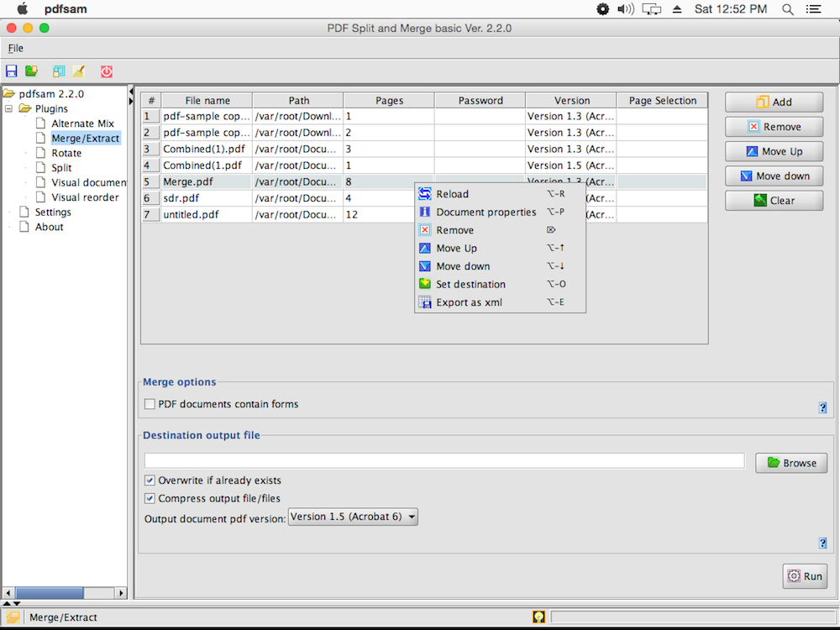Viewport: 840px width, 630px height.
Task: Open the Alternate Mix plugin
Action: pos(82,123)
